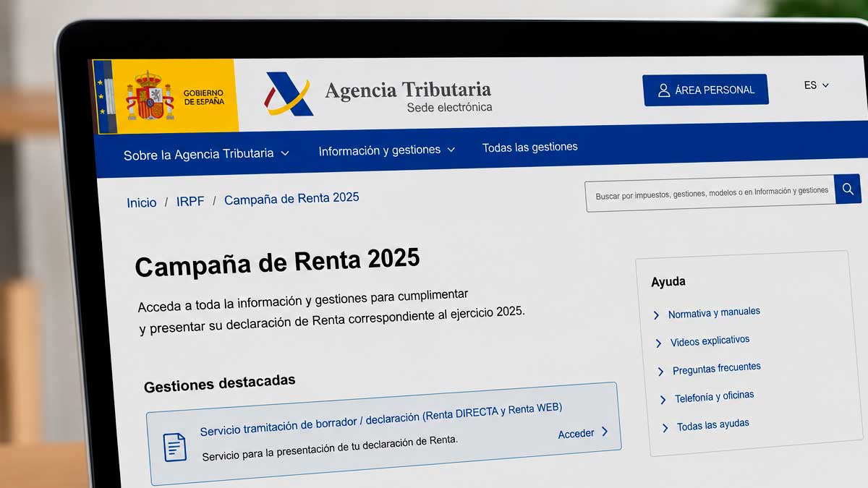Open Telefonía y oficinas help link
Image resolution: width=868 pixels, height=488 pixels.
714,397
